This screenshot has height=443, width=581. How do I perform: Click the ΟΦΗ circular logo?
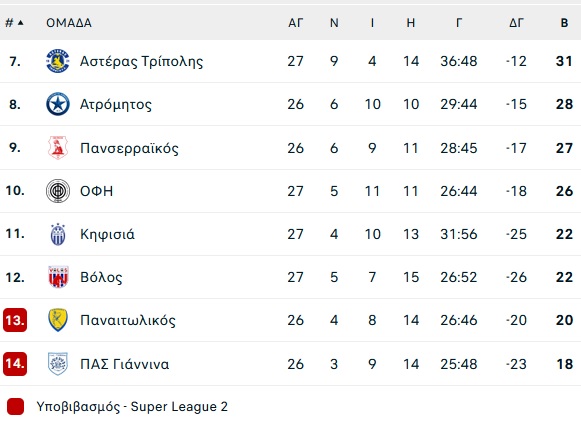click(x=58, y=191)
